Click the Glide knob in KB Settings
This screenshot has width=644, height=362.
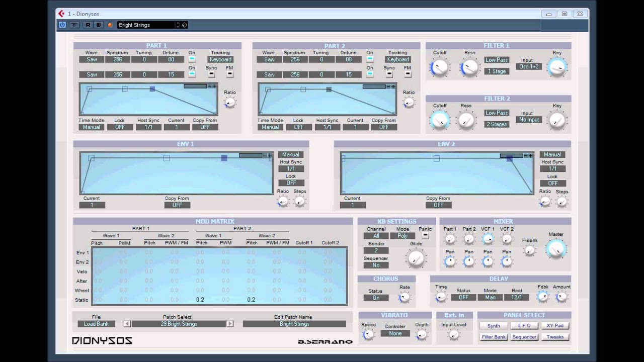(x=416, y=258)
